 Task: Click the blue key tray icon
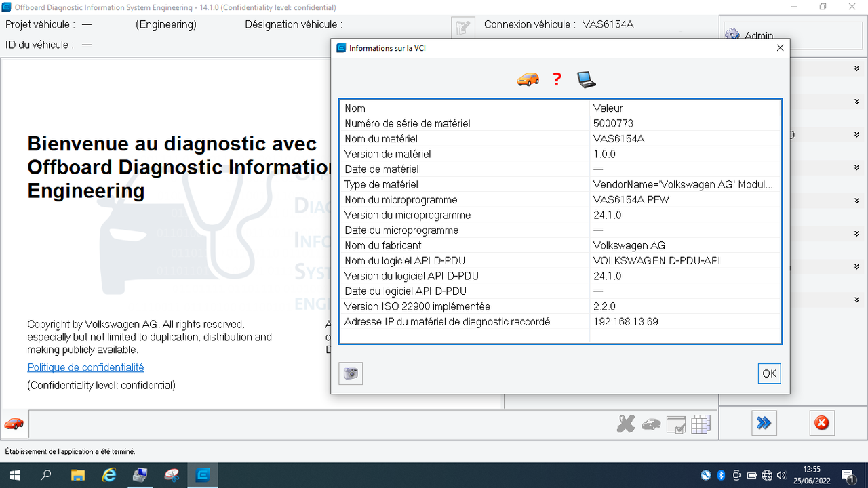[x=706, y=475]
